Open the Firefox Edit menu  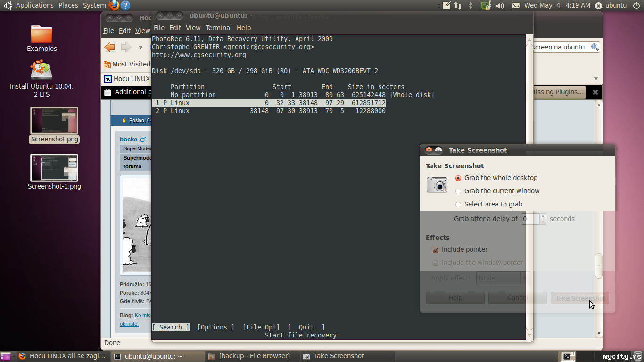(125, 31)
